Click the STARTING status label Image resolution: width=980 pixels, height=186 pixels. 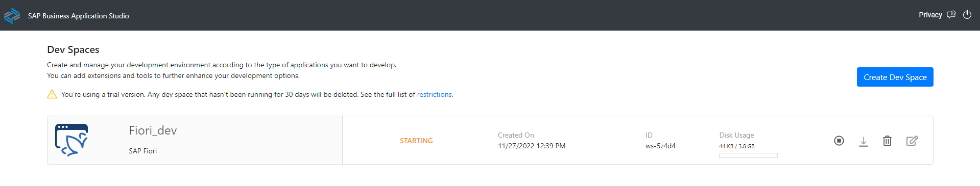[x=416, y=141]
